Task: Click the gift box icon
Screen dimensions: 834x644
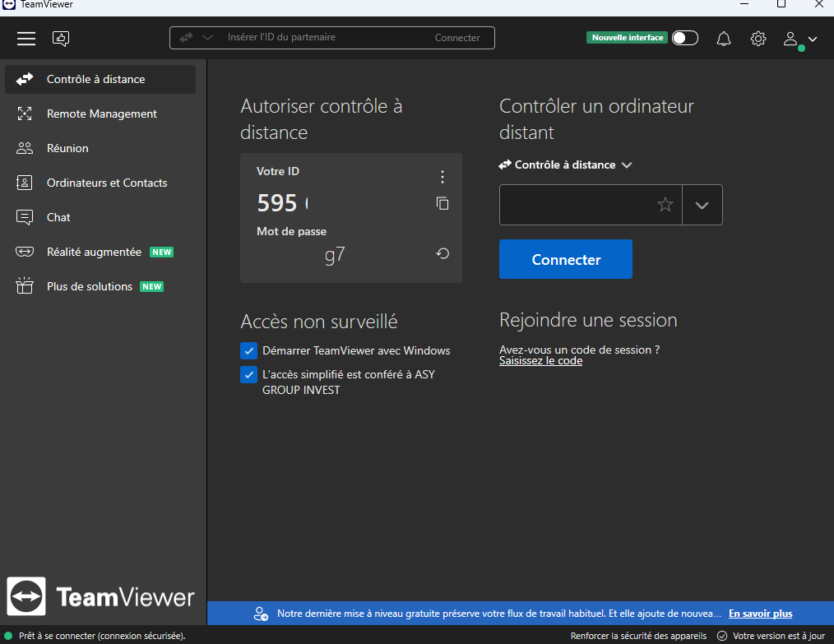Action: coord(25,286)
